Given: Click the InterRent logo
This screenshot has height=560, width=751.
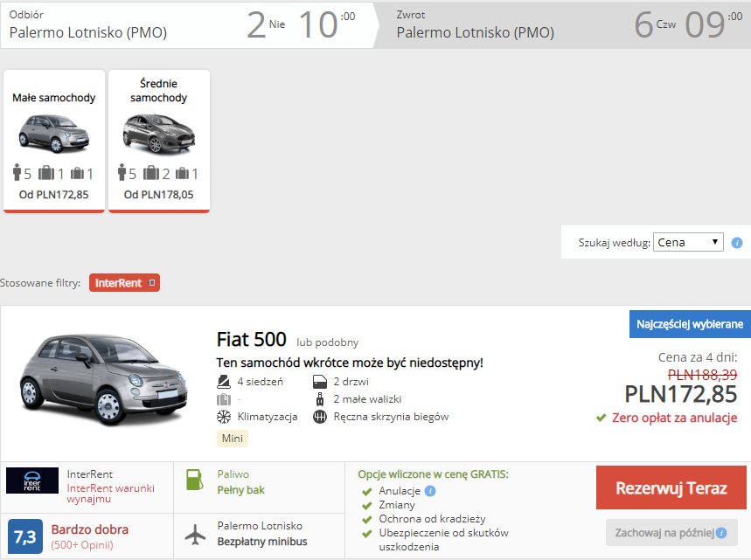Looking at the screenshot, I should 32,480.
